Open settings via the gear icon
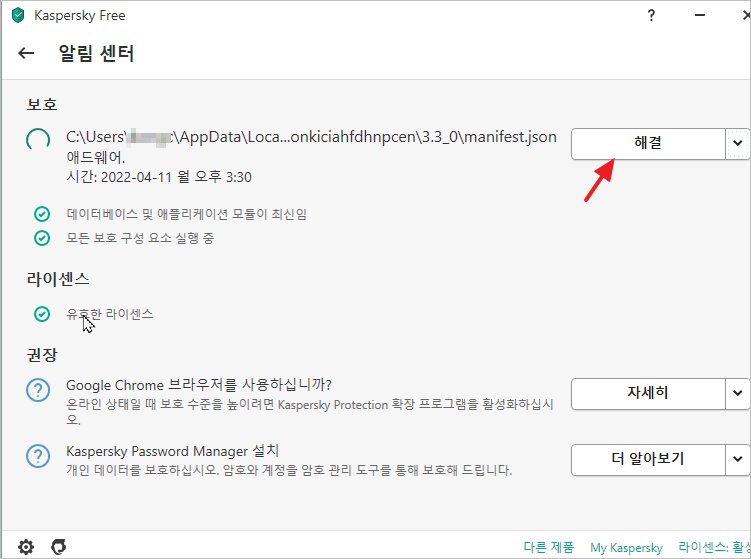751x559 pixels. click(x=26, y=546)
